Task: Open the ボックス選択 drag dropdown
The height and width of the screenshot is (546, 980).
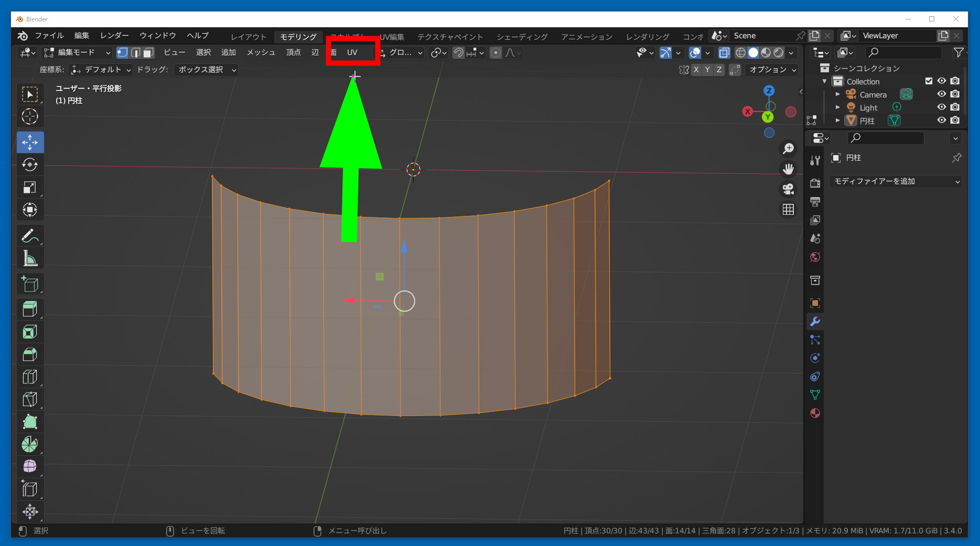Action: 207,70
